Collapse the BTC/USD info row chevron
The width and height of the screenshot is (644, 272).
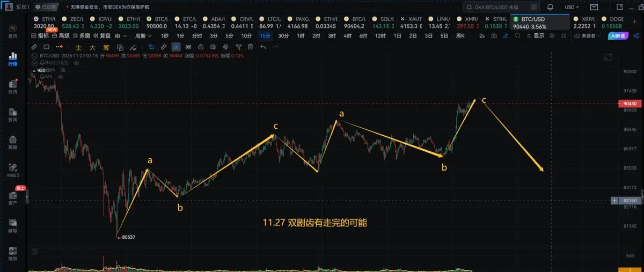(x=35, y=56)
